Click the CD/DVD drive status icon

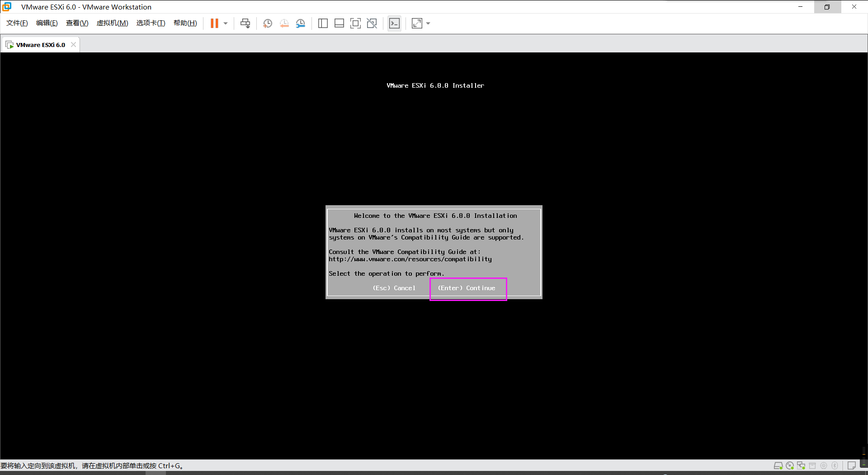790,466
